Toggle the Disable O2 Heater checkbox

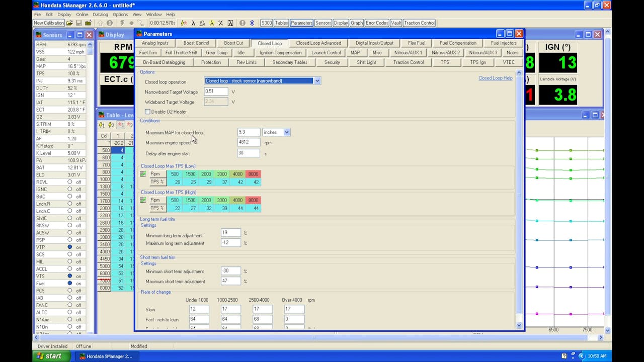pos(147,112)
